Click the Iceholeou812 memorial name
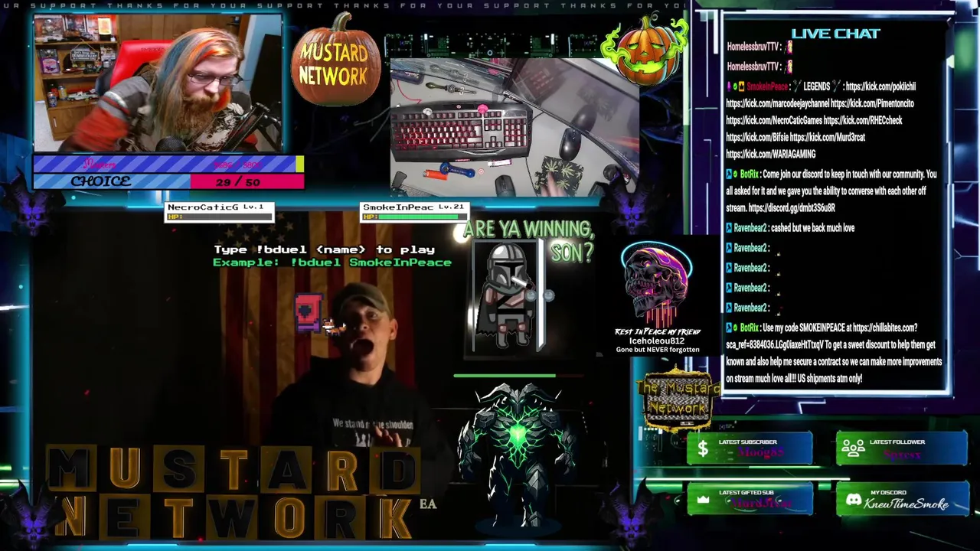Screen dimensions: 980x551 click(x=656, y=341)
